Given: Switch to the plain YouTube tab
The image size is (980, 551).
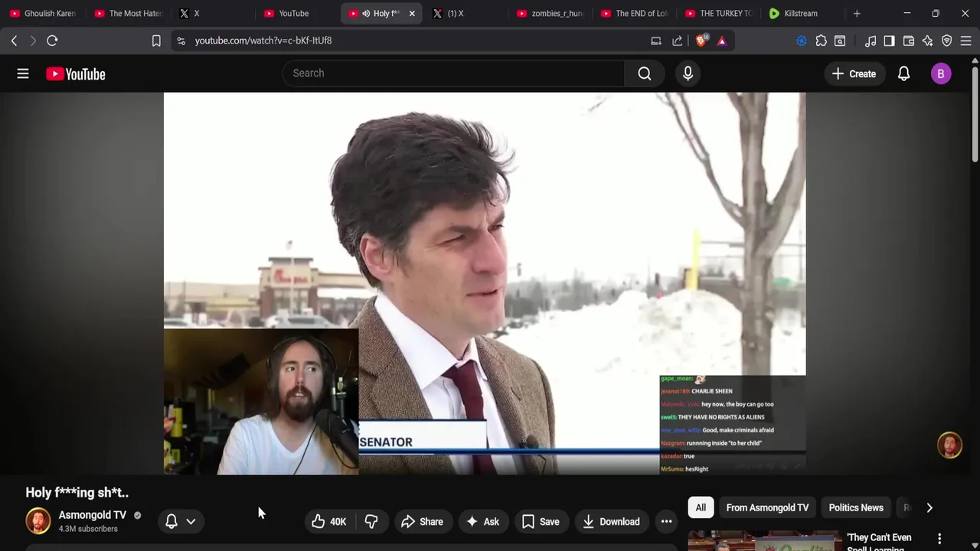Looking at the screenshot, I should point(294,13).
